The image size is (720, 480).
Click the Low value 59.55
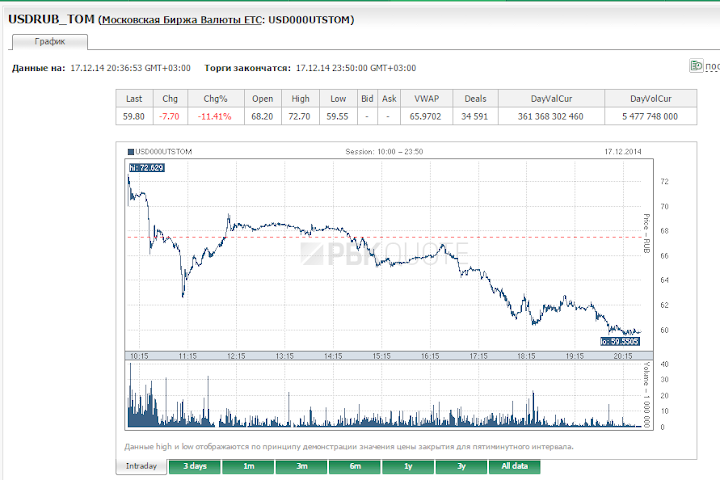338,117
